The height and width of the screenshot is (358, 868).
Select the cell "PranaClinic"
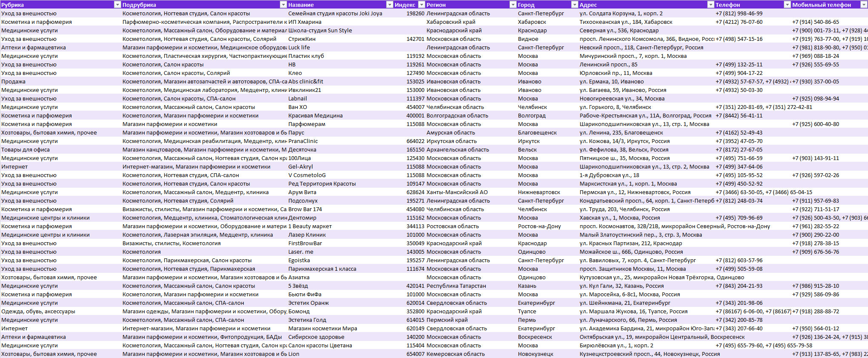[x=340, y=141]
